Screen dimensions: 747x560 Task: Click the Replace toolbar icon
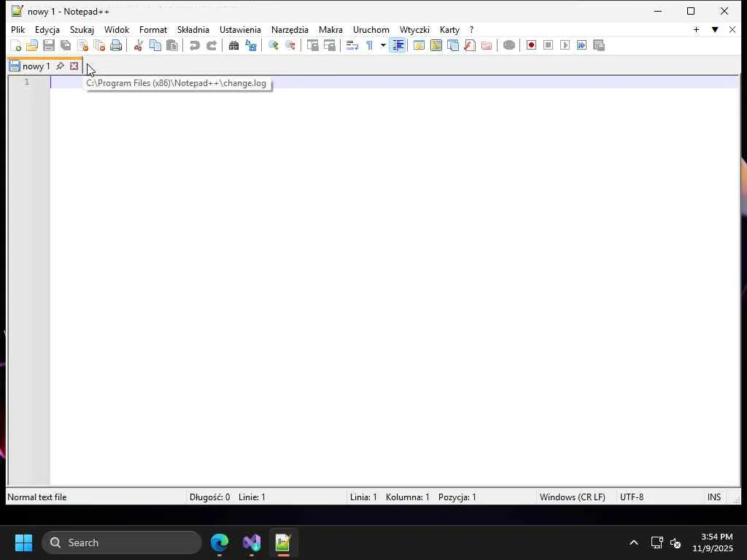(251, 46)
